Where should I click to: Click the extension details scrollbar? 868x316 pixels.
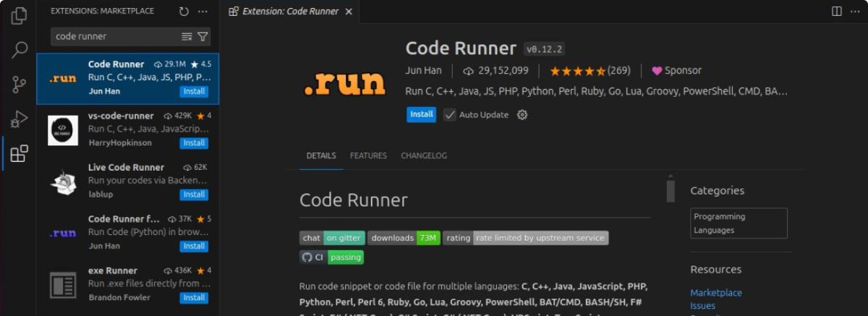tap(671, 191)
